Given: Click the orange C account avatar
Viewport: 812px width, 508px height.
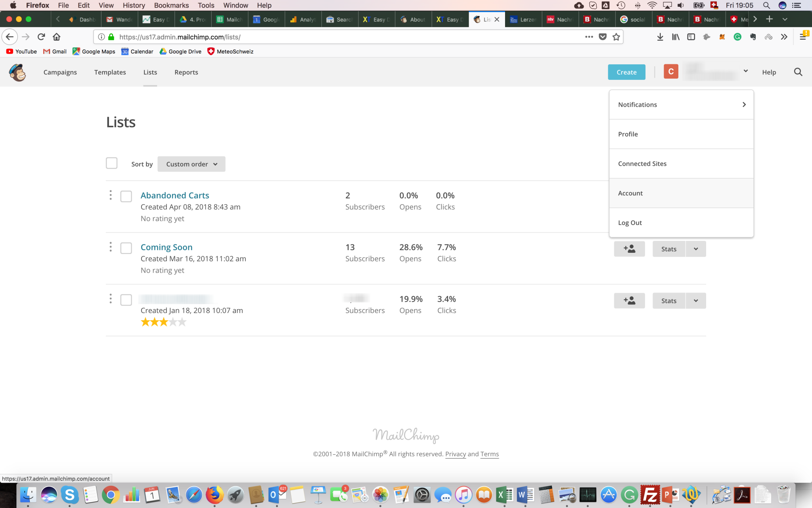Looking at the screenshot, I should tap(671, 71).
